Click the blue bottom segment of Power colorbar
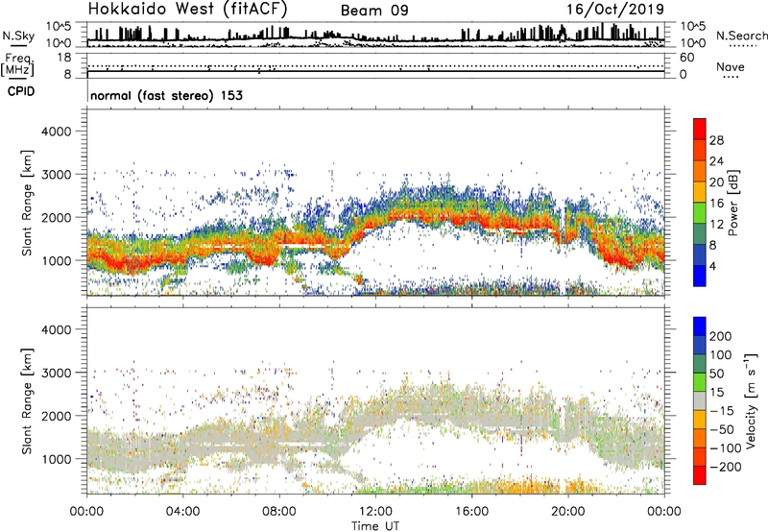The width and height of the screenshot is (768, 532). click(700, 276)
